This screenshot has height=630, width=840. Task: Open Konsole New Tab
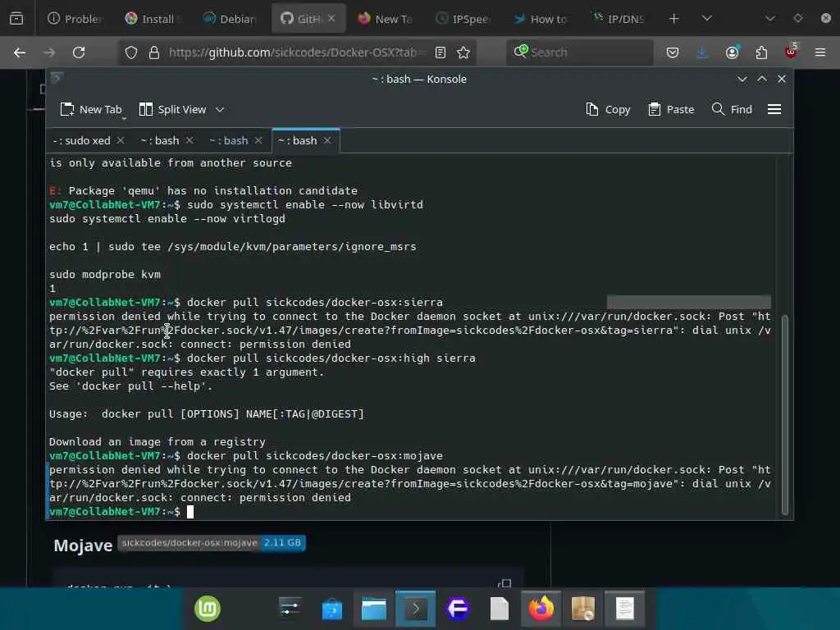coord(92,109)
